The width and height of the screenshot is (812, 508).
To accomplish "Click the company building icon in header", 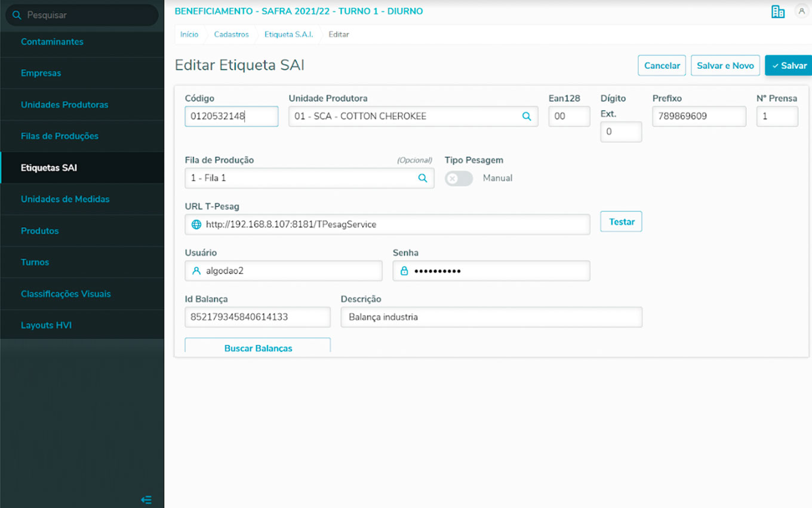I will [x=777, y=12].
